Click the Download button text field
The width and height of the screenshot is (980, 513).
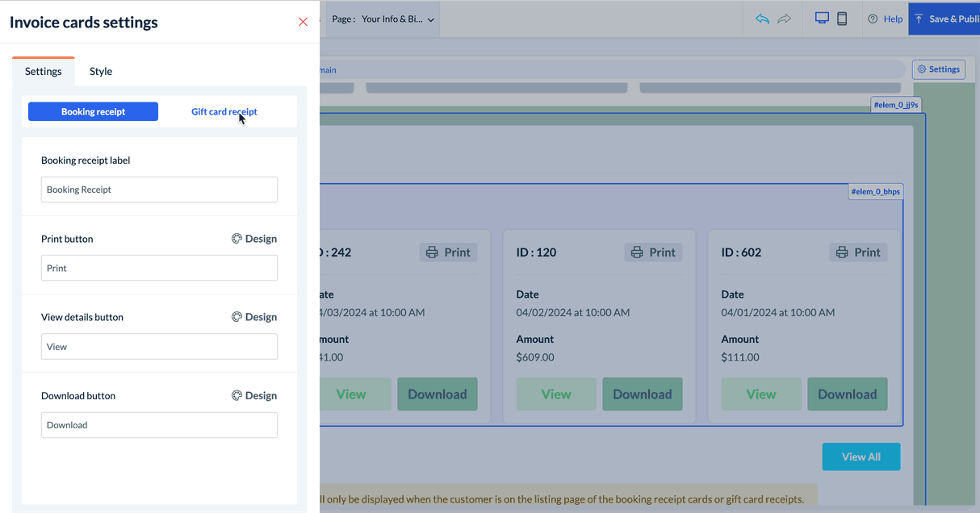pos(159,425)
